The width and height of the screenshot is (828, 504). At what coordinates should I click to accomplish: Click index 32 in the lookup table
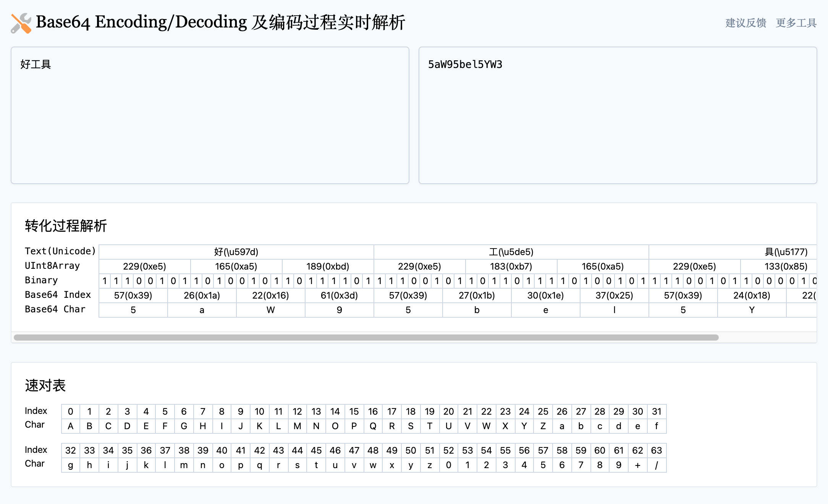(71, 451)
